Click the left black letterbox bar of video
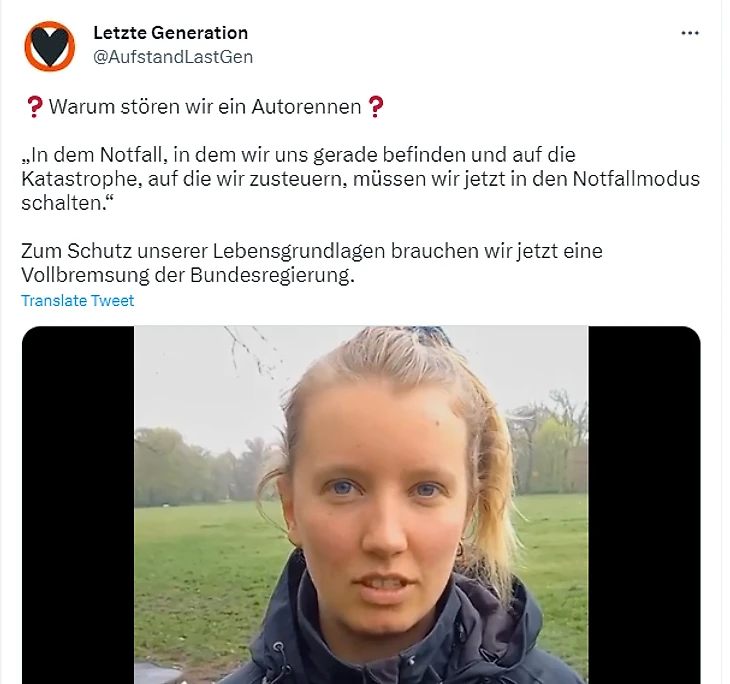 coord(78,505)
